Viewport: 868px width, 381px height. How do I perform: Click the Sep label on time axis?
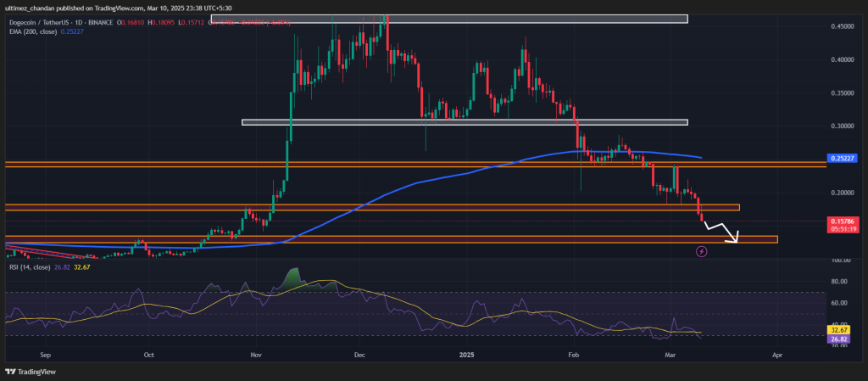[x=45, y=357]
